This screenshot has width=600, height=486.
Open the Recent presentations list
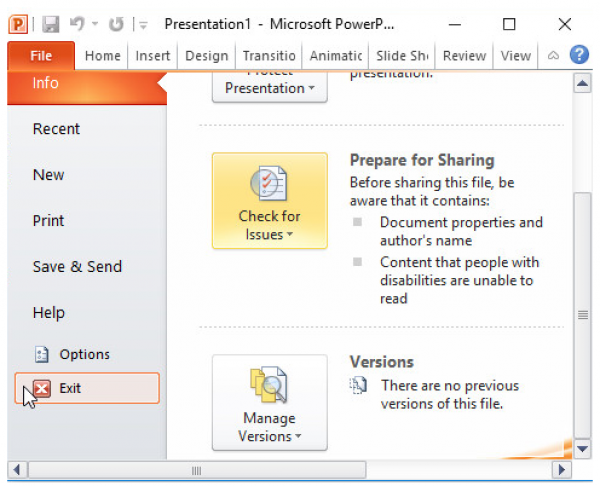coord(56,129)
